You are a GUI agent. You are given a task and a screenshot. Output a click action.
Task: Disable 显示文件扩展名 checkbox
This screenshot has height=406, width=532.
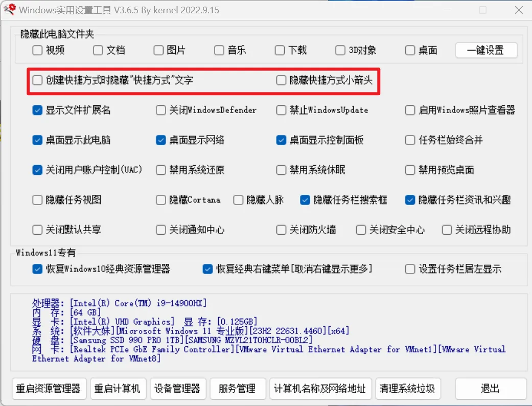coord(37,110)
